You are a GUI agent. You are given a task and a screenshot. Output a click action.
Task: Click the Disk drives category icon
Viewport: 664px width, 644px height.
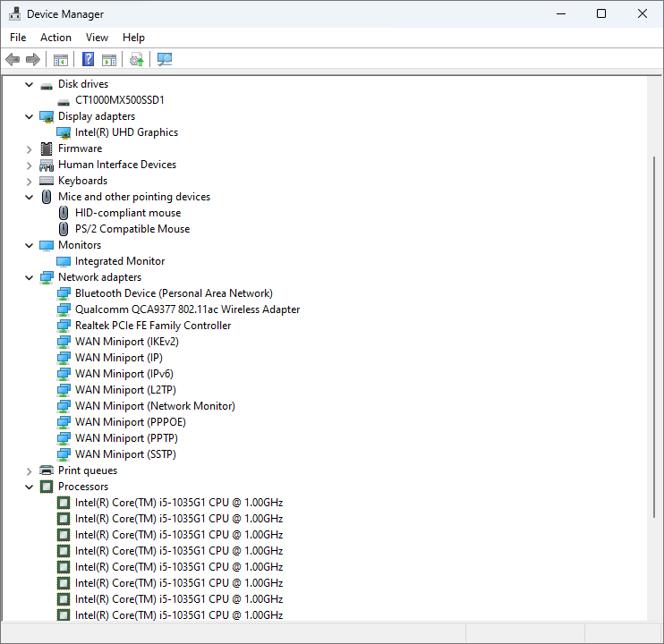(47, 86)
